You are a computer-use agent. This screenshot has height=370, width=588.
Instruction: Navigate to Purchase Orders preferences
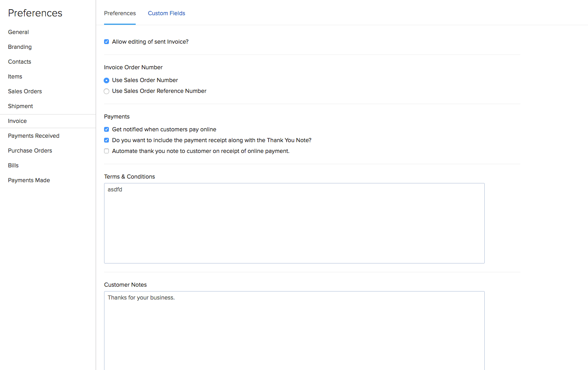click(30, 151)
